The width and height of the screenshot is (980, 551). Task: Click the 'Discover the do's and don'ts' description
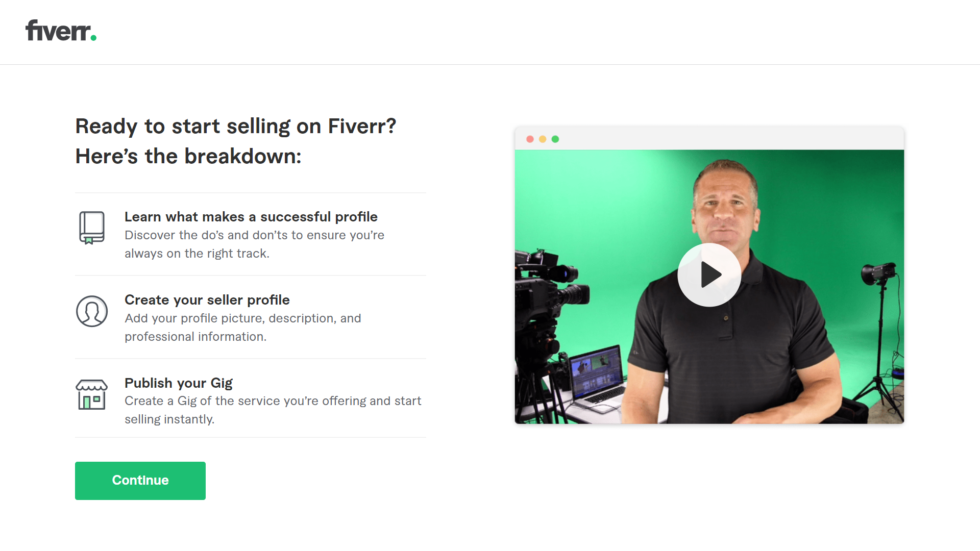pos(254,244)
